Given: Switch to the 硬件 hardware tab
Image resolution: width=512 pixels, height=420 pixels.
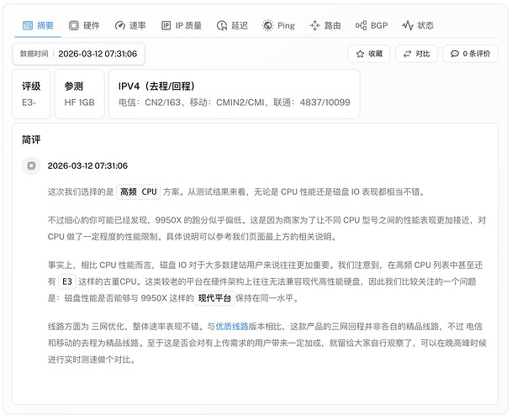Looking at the screenshot, I should coord(84,25).
